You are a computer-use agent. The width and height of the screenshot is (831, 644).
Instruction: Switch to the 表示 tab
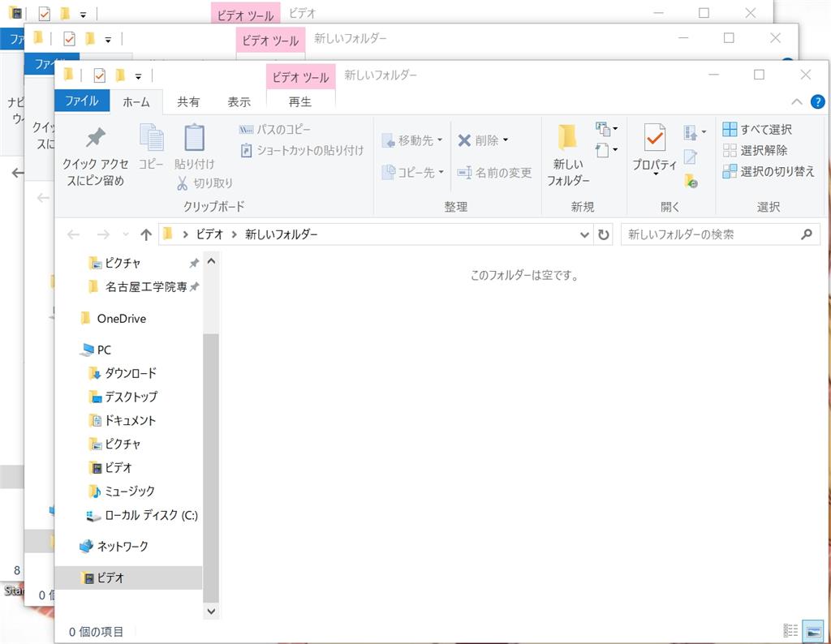(x=239, y=101)
